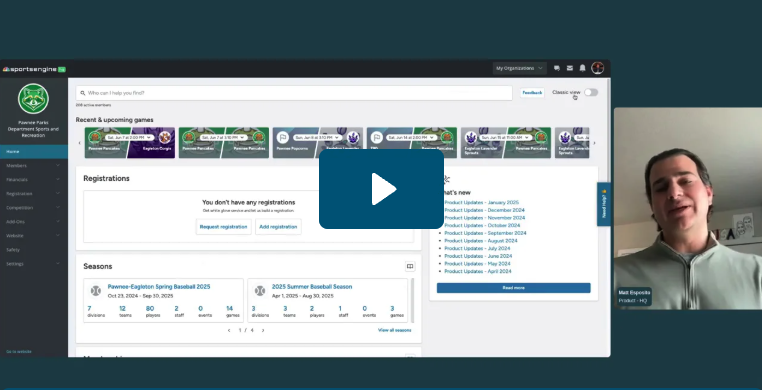Click the Feedback button
This screenshot has width=762, height=390.
point(532,93)
